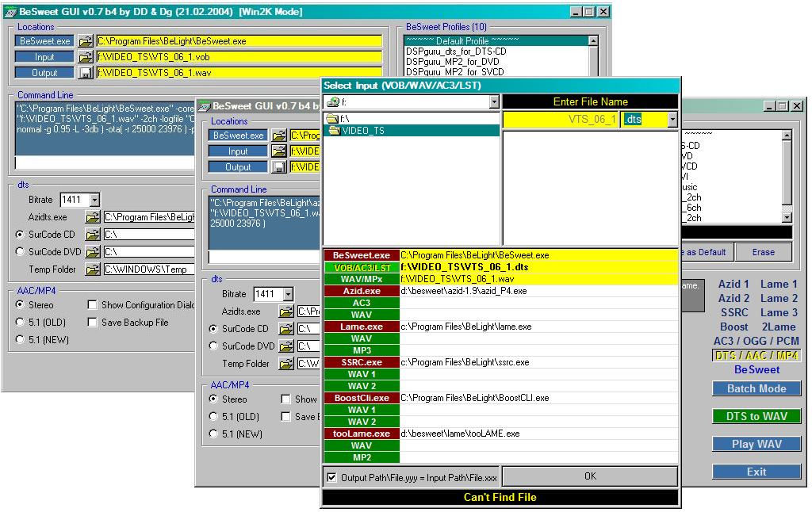Click down arrow of middle window's profiles scrollbar
The image size is (812, 512).
(x=787, y=218)
